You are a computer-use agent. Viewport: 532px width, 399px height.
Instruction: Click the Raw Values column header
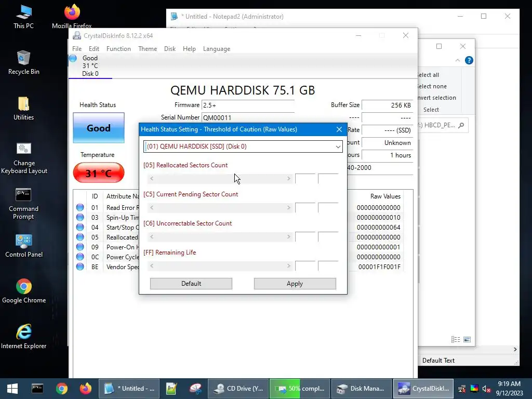[385, 196]
